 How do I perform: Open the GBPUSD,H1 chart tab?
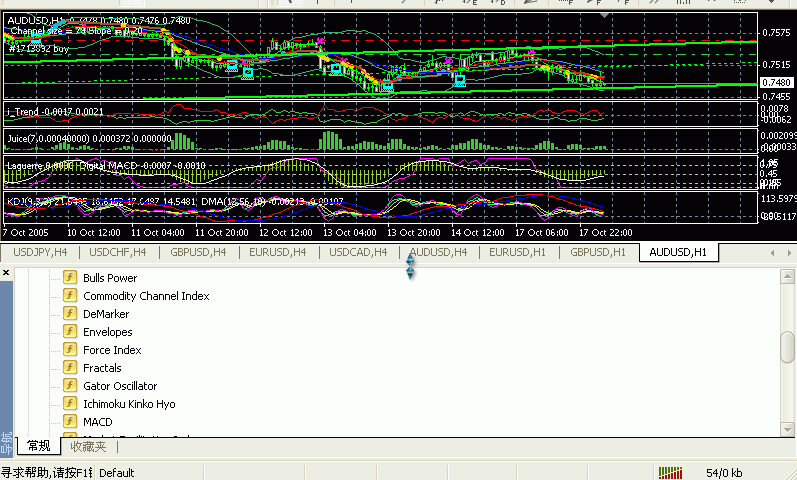click(597, 253)
